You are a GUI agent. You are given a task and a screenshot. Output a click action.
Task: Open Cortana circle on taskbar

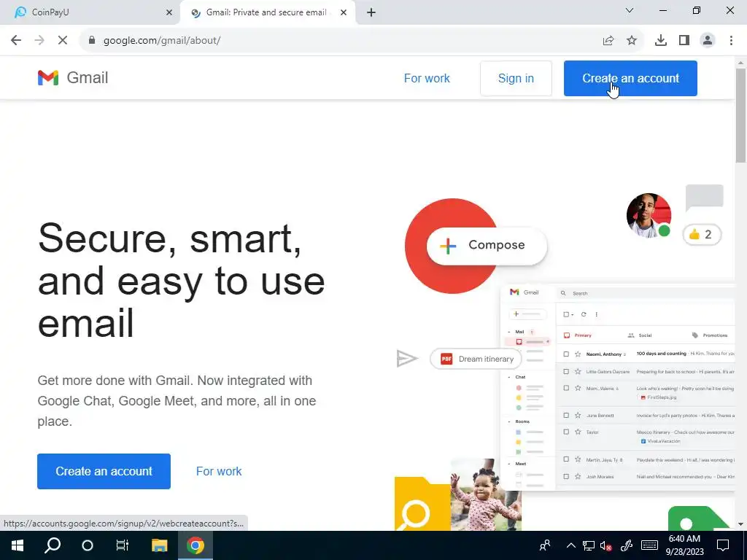pyautogui.click(x=88, y=545)
